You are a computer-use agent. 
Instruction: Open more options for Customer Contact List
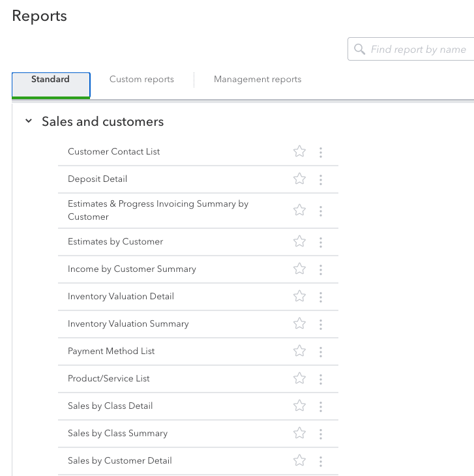coord(321,153)
